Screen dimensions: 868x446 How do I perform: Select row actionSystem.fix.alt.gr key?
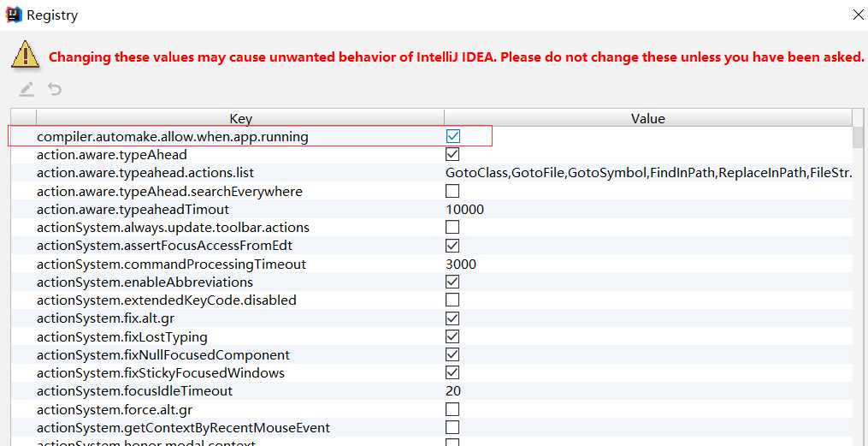pyautogui.click(x=106, y=318)
